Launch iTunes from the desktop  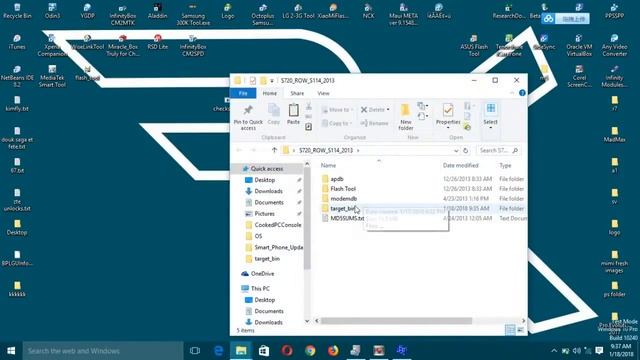point(17,42)
